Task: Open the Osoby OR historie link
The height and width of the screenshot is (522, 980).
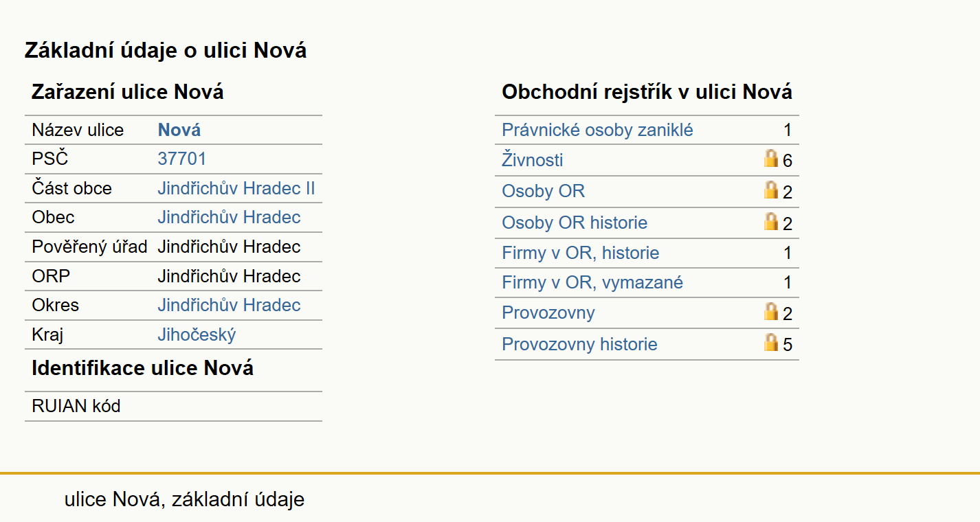Action: (x=575, y=223)
